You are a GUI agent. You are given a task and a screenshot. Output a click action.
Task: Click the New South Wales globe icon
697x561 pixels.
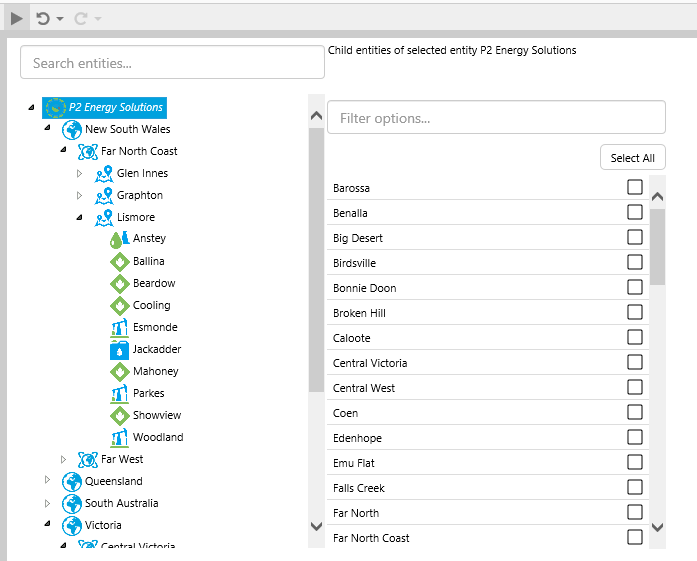coord(72,130)
